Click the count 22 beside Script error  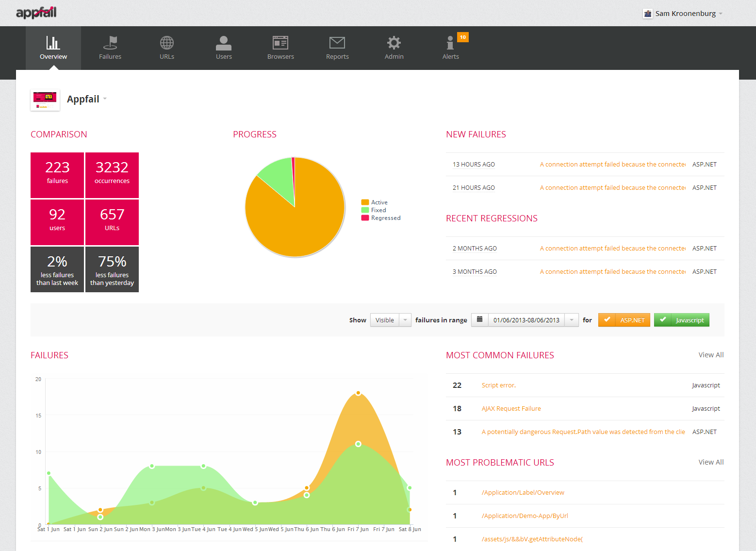click(457, 385)
